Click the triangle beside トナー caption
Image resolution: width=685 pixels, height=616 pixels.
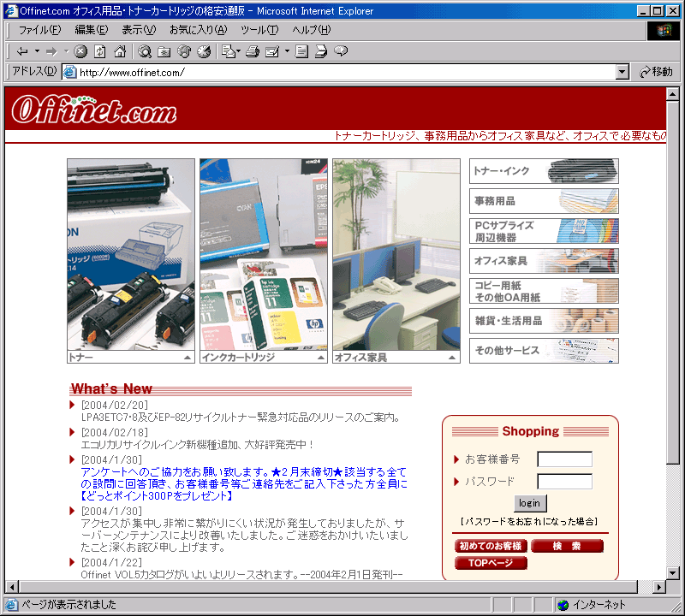[x=188, y=358]
